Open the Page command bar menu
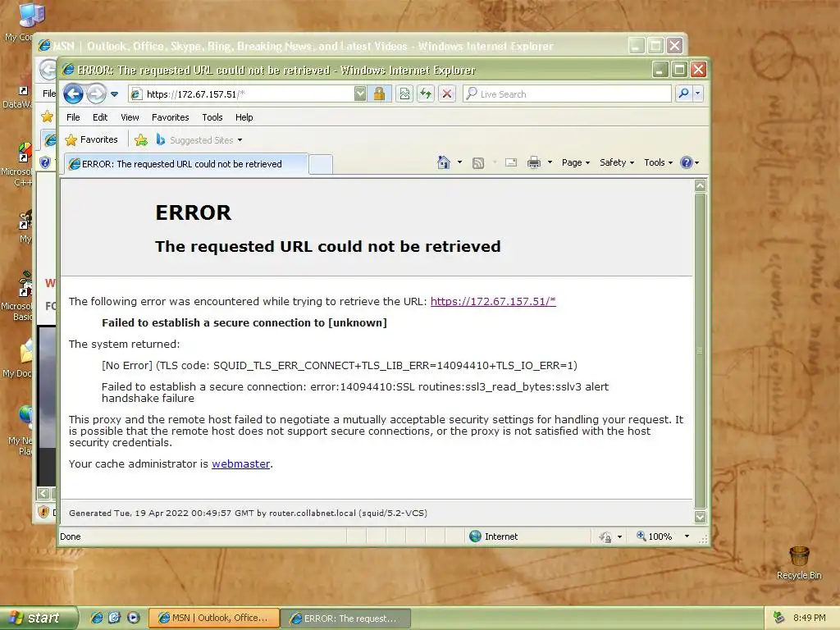 (575, 162)
